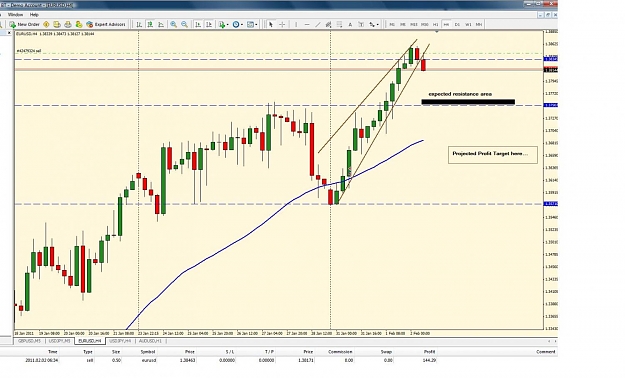Click the Profit column header
The image size is (625, 378).
[x=429, y=352]
